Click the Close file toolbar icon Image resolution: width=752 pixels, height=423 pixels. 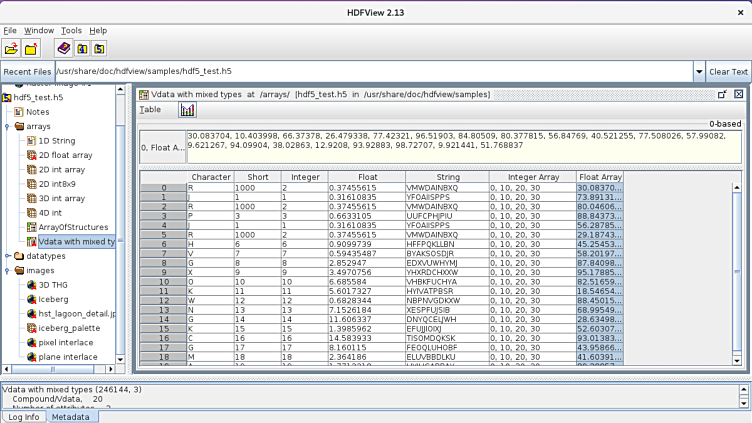tap(31, 48)
